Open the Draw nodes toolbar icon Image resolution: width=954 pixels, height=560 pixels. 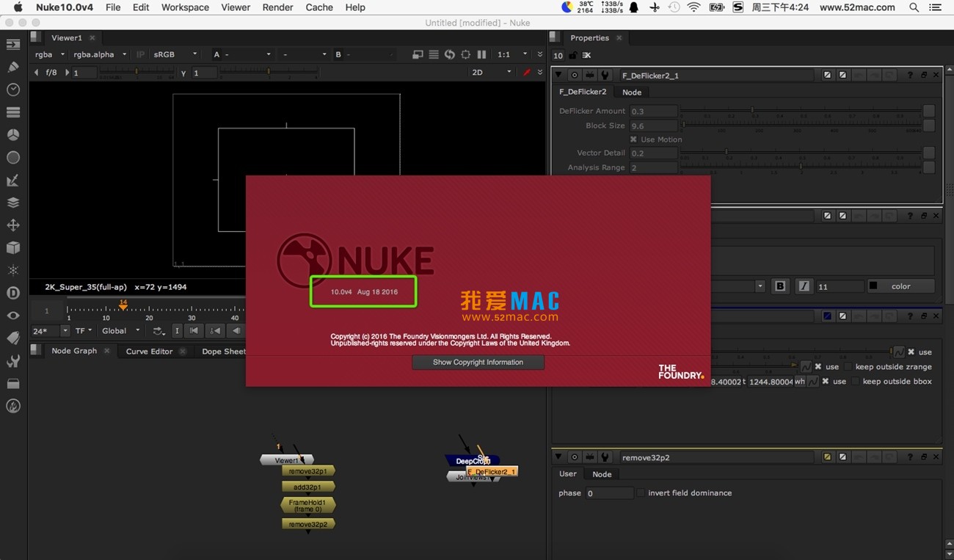coord(13,67)
